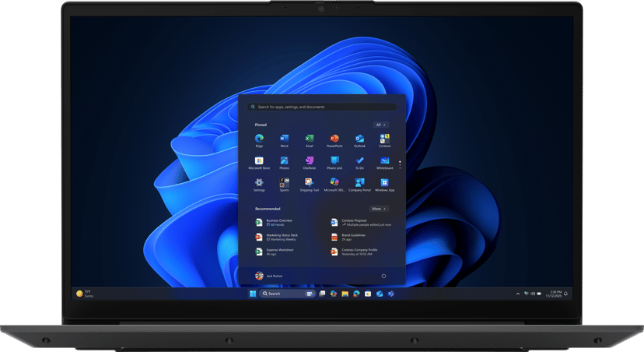Screen dimensions: 644x352
Task: Open the clock and date in system tray
Action: 553,294
